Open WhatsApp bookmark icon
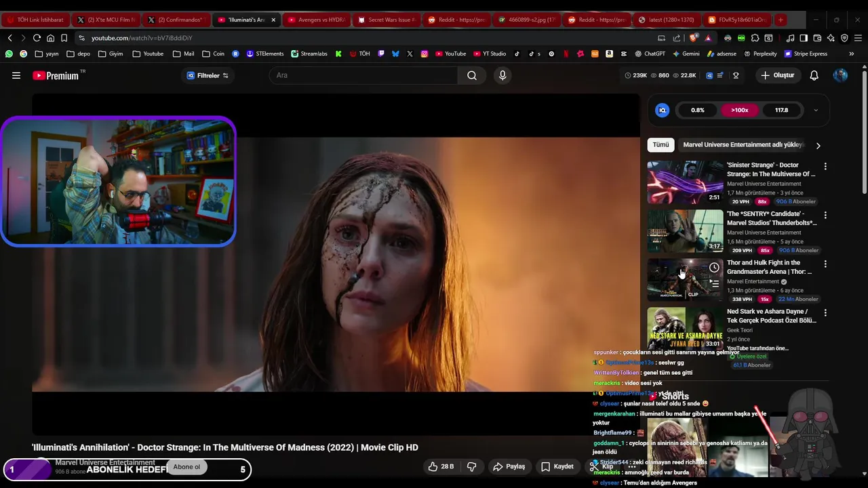Viewport: 868px width, 488px height. pyautogui.click(x=9, y=54)
